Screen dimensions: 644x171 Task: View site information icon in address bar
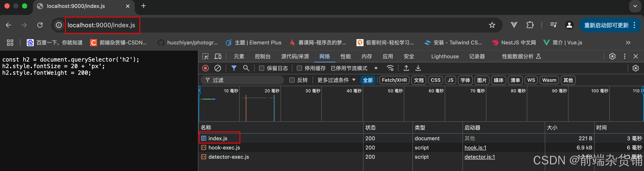point(59,25)
